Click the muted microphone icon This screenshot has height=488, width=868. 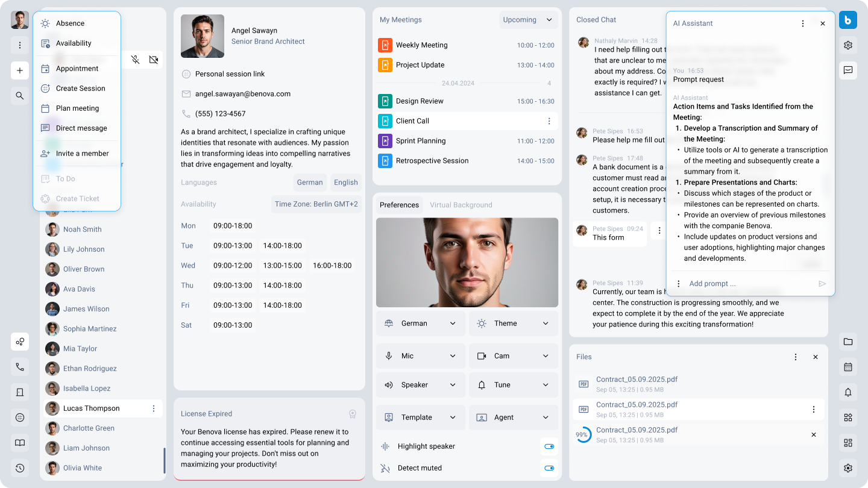click(x=136, y=60)
